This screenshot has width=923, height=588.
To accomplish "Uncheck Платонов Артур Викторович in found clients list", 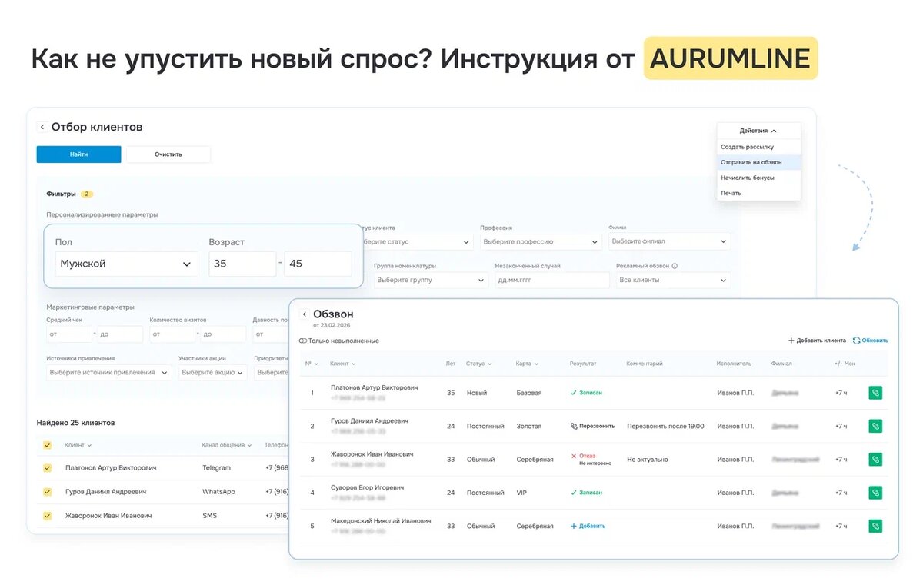I will click(x=48, y=468).
